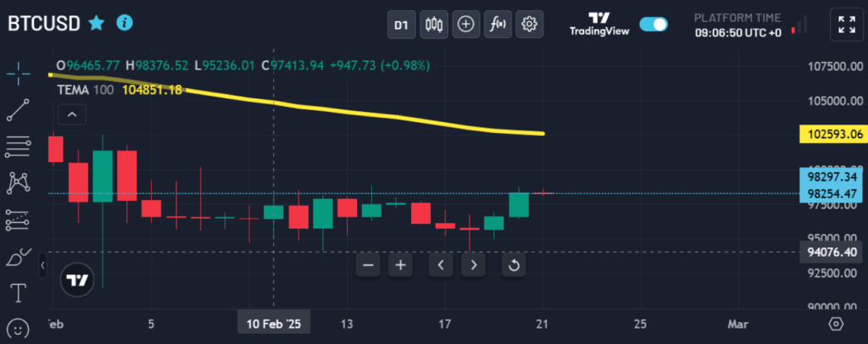Move chart left with arrow button
The width and height of the screenshot is (868, 344).
(x=441, y=265)
